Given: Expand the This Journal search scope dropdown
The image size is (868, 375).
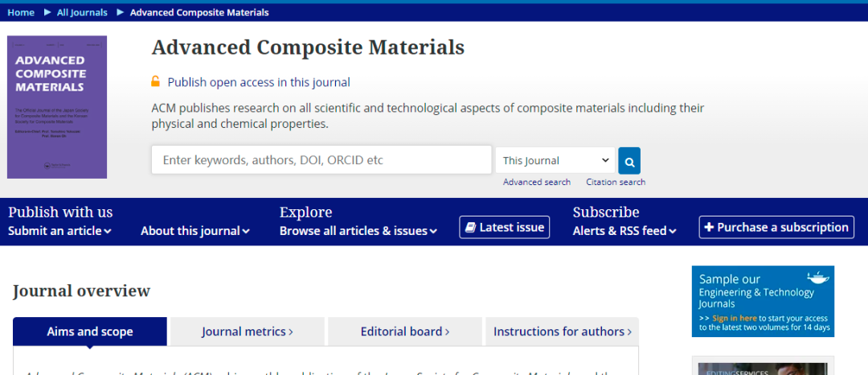Looking at the screenshot, I should coord(555,160).
